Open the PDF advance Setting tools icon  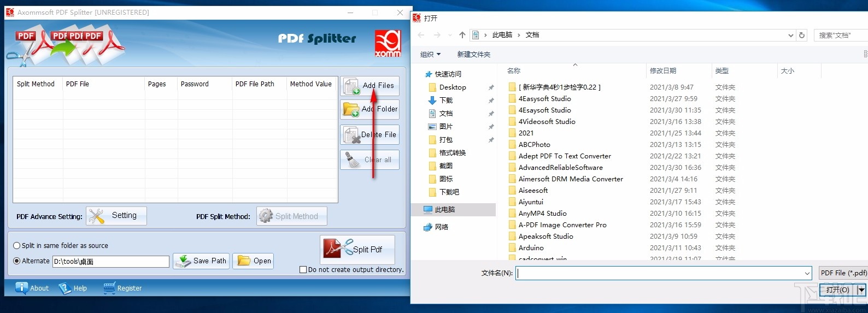pos(116,216)
